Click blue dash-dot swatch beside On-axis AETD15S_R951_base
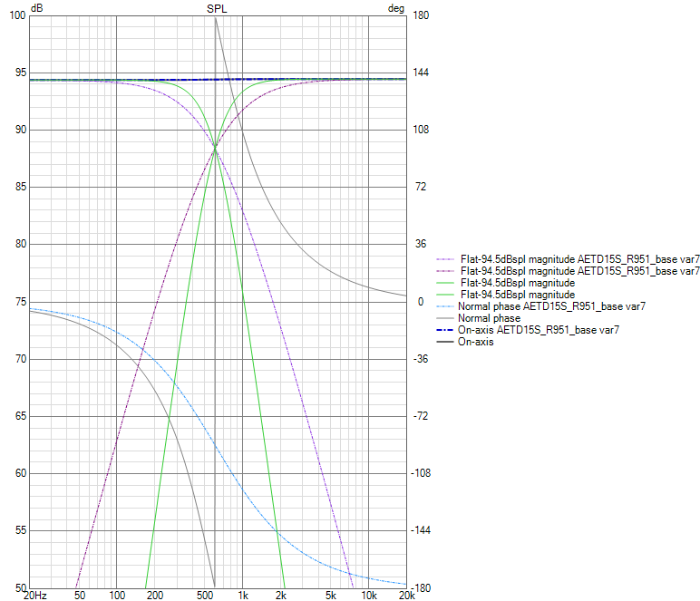Viewport: 700px width, 601px height. click(x=444, y=330)
